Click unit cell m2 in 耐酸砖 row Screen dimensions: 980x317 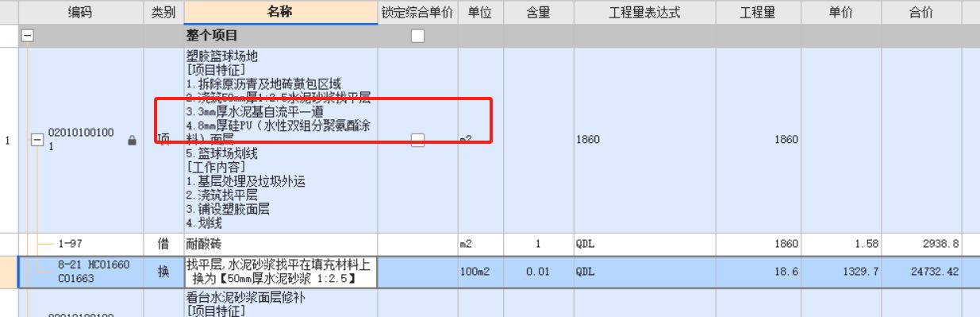pos(480,245)
